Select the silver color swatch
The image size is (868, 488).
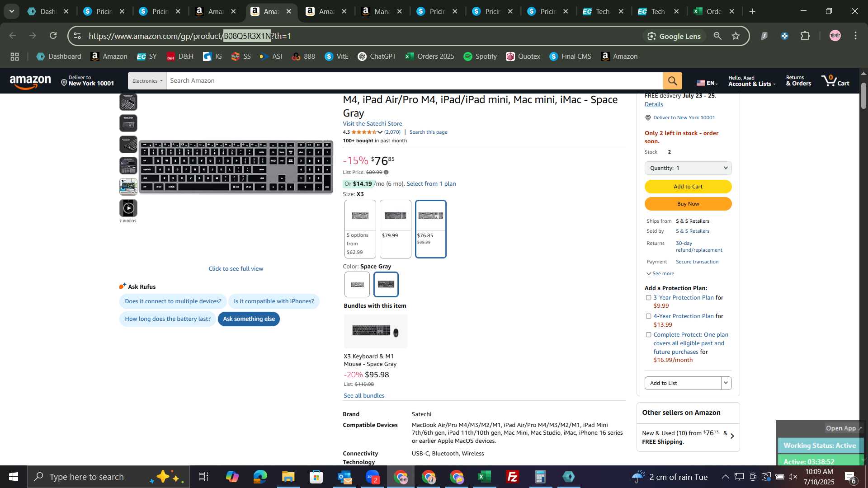pyautogui.click(x=357, y=285)
